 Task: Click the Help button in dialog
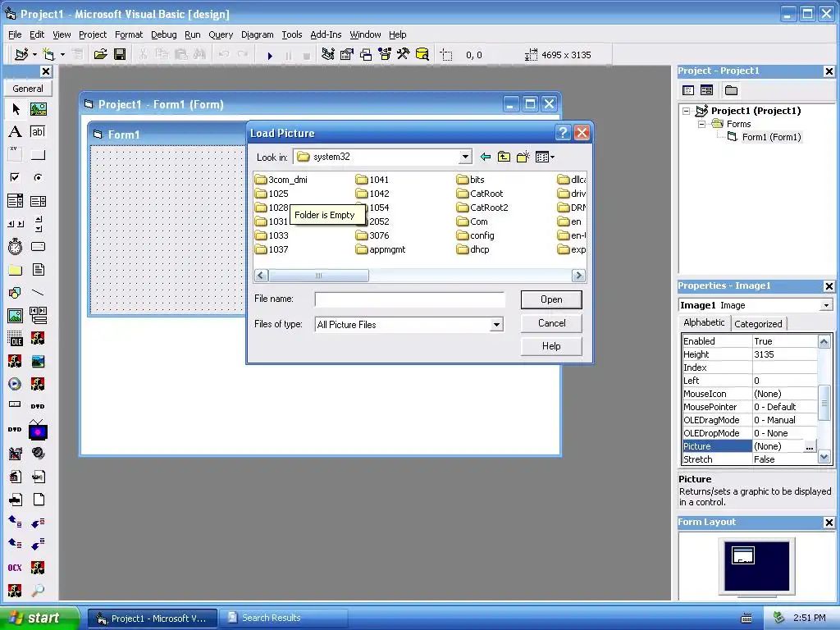(x=551, y=346)
